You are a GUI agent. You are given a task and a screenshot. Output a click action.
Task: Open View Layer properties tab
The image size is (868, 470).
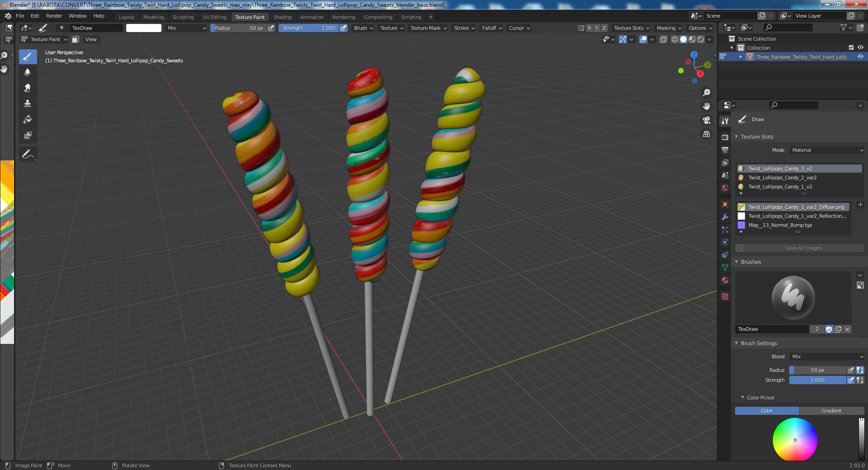725,162
